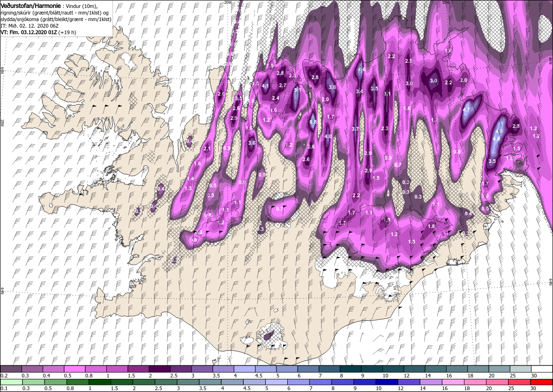Click the 0.2 label under the upper legend
Screen dimensions: 553x392
point(3,376)
